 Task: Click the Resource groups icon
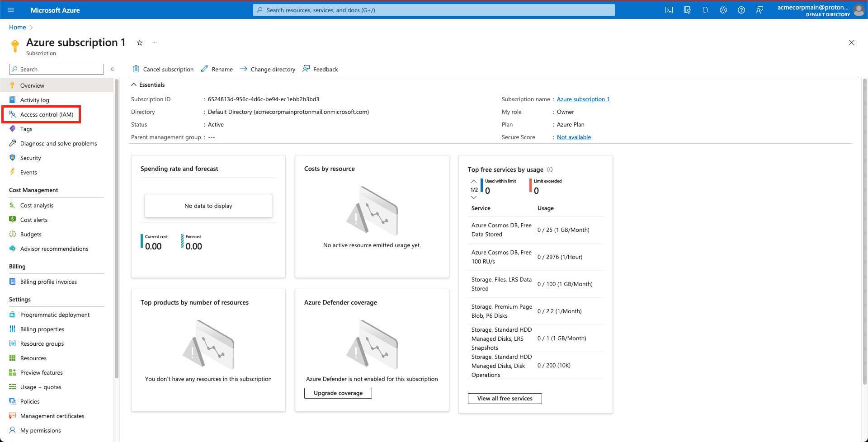pyautogui.click(x=13, y=343)
